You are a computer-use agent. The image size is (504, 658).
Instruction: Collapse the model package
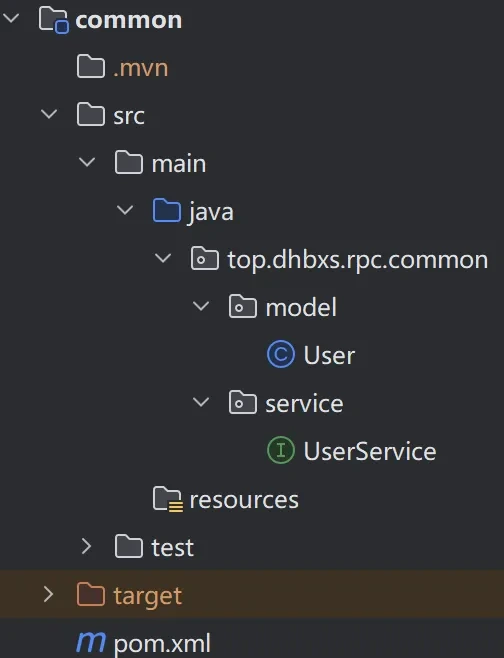[x=201, y=306]
